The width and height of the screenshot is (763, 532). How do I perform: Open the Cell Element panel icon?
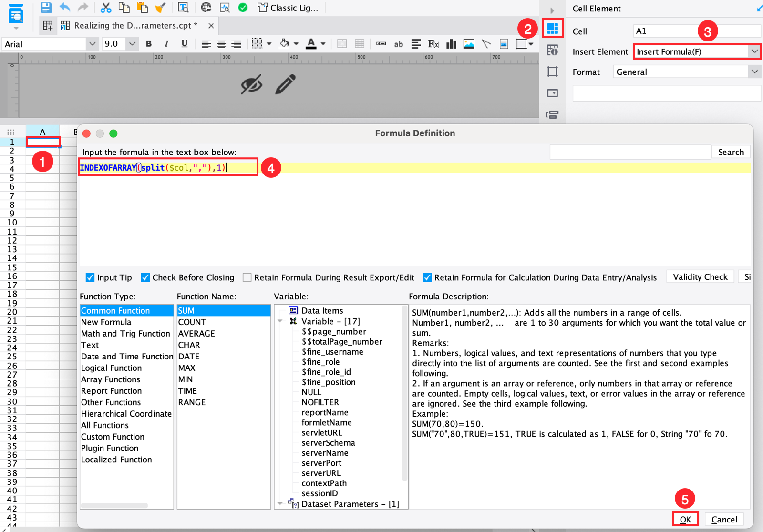coord(552,29)
